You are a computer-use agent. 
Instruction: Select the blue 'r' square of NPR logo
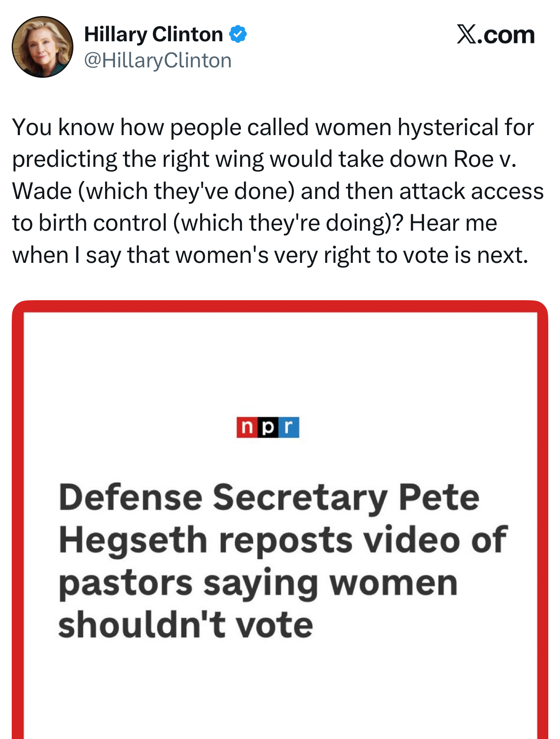point(289,427)
